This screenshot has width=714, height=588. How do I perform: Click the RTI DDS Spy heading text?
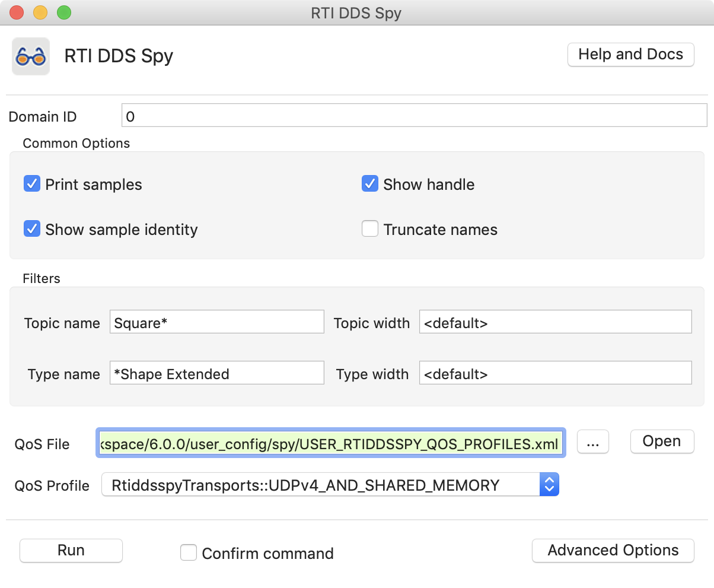[119, 56]
